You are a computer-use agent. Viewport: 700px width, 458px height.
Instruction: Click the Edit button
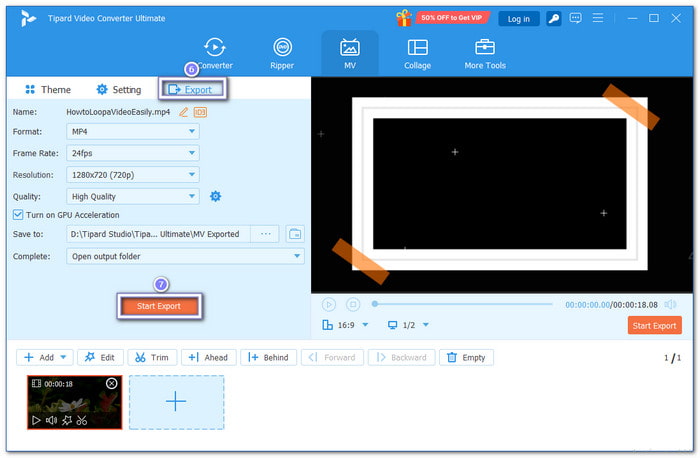click(x=100, y=358)
